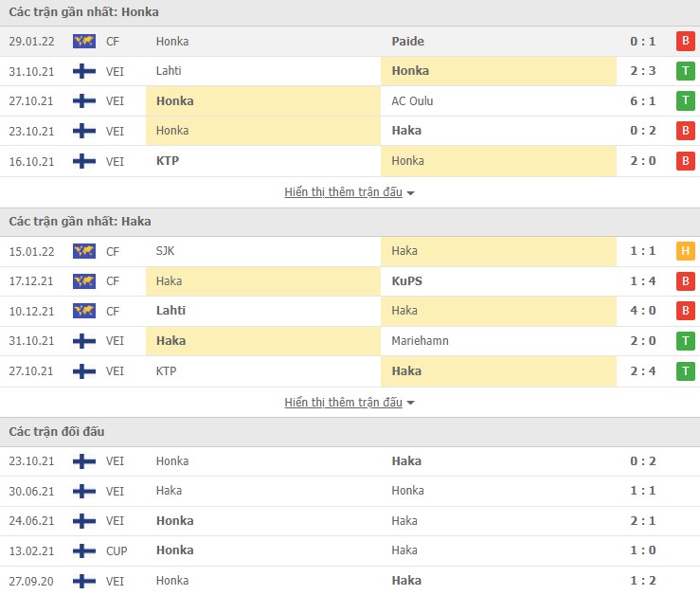Expand more Haka matches via Hiển thị thêm trận đấu
The height and width of the screenshot is (595, 700).
[350, 403]
